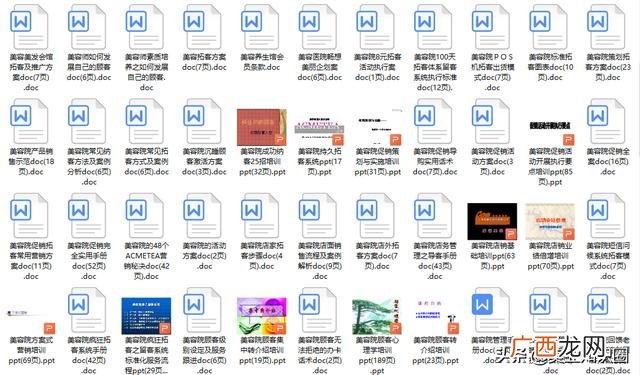The width and height of the screenshot is (640, 375).
Task: Select 美容美发会馆拓客及推广方案doc(7页) Word file icon
Action: (x=29, y=28)
